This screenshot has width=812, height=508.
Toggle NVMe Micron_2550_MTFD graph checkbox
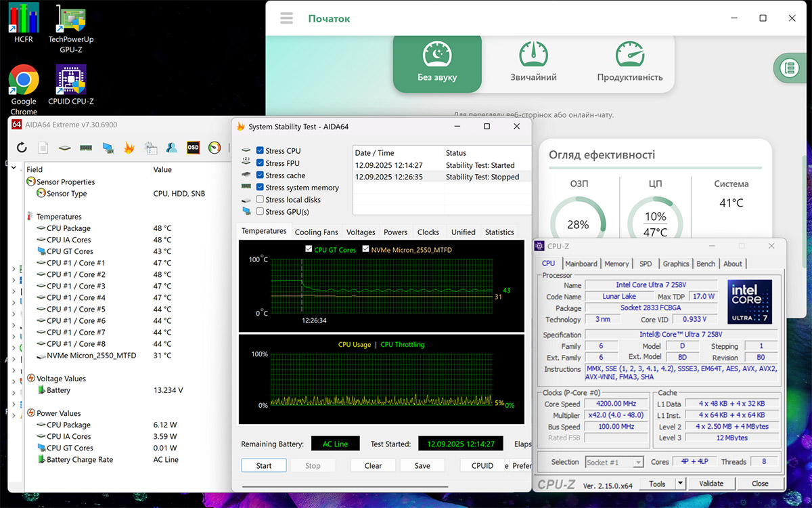point(366,250)
